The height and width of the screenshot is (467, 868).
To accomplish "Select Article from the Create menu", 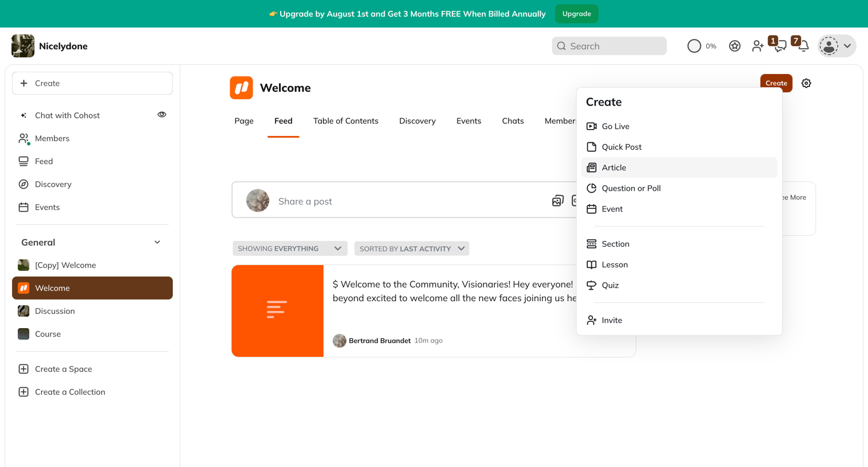I will pos(679,168).
